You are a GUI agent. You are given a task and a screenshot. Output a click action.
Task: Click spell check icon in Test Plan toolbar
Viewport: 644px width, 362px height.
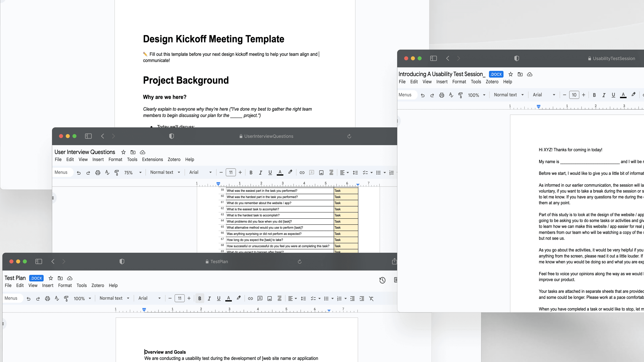[57, 298]
